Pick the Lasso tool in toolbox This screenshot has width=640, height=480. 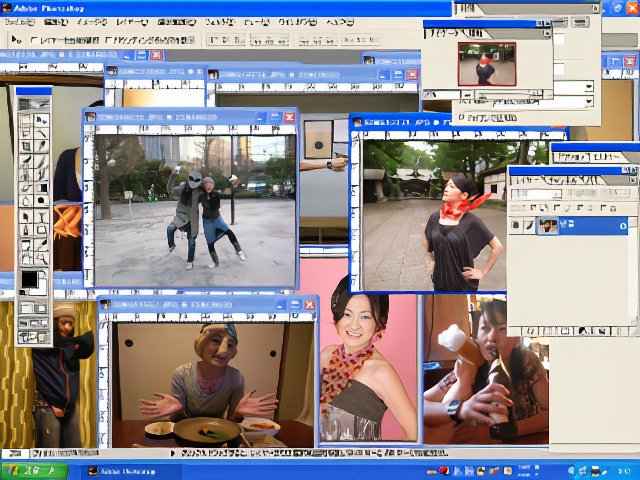[x=25, y=133]
